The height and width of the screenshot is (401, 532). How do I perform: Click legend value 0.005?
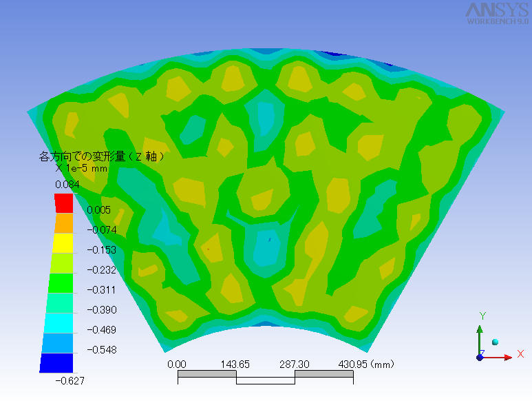click(x=98, y=210)
